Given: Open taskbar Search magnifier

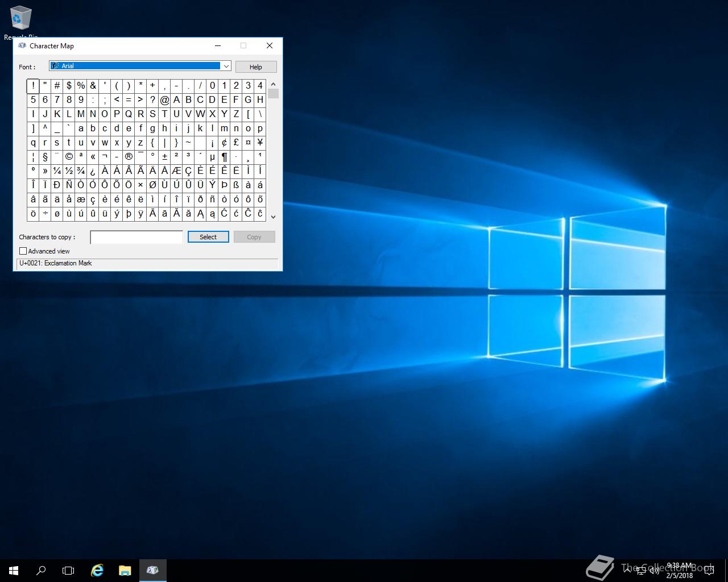Looking at the screenshot, I should tap(41, 571).
